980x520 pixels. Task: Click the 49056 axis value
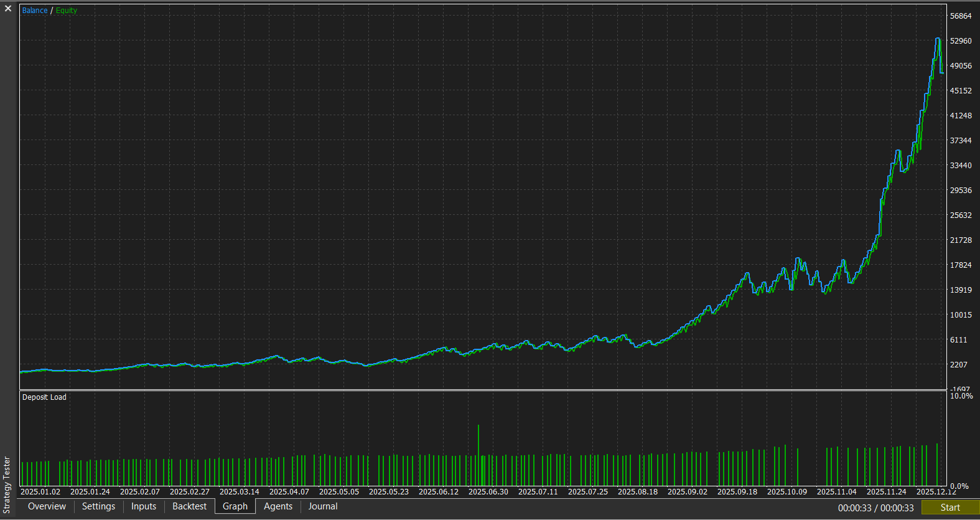pyautogui.click(x=961, y=66)
